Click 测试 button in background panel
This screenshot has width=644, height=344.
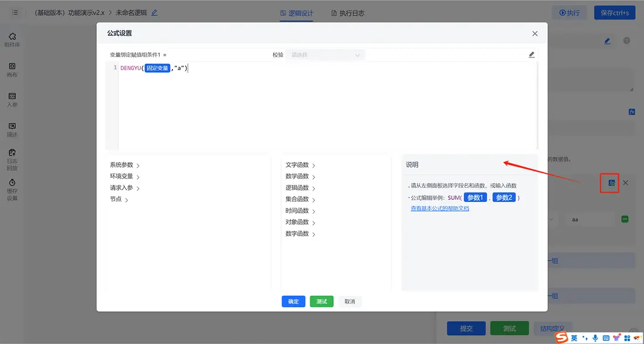point(509,328)
